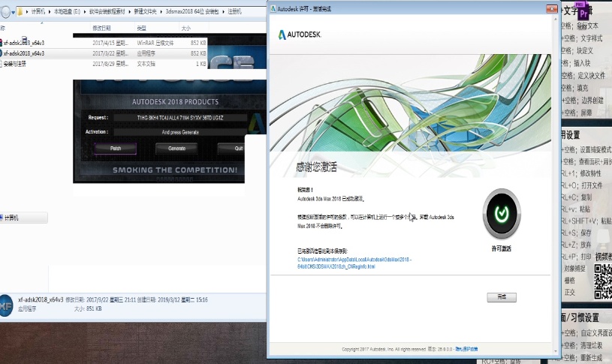Click the Quit button in keygen
Image resolution: width=612 pixels, height=364 pixels.
coord(231,149)
